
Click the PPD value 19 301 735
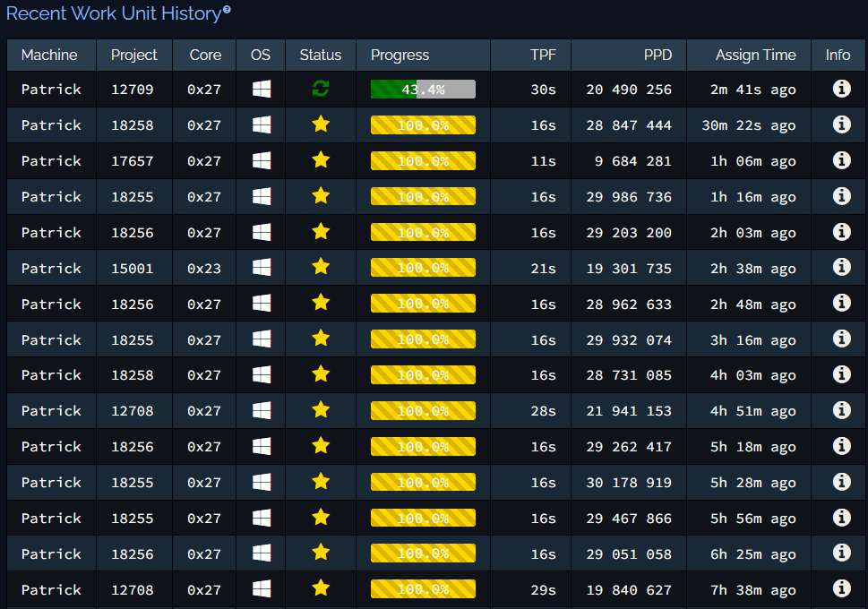click(x=629, y=269)
